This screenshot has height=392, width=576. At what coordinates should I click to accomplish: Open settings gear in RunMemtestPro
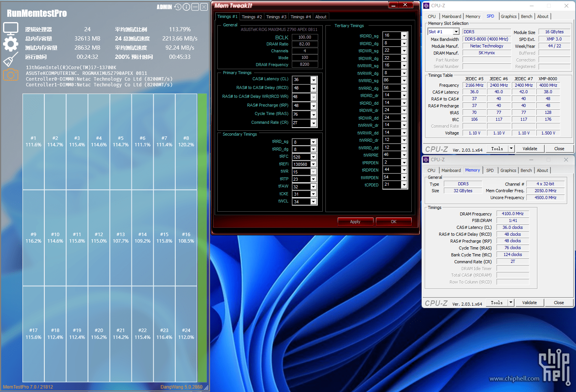click(11, 44)
